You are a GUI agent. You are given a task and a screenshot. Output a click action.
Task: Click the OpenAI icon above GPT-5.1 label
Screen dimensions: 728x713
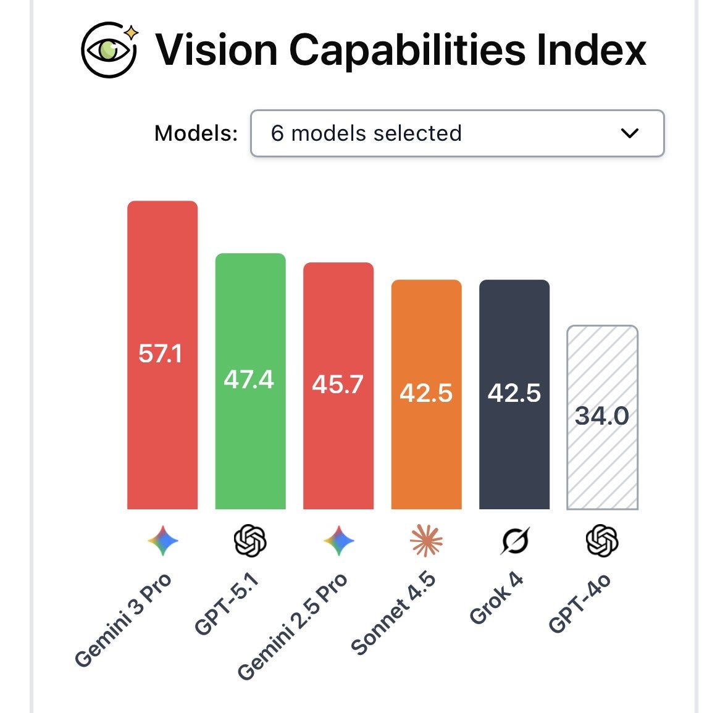click(250, 541)
